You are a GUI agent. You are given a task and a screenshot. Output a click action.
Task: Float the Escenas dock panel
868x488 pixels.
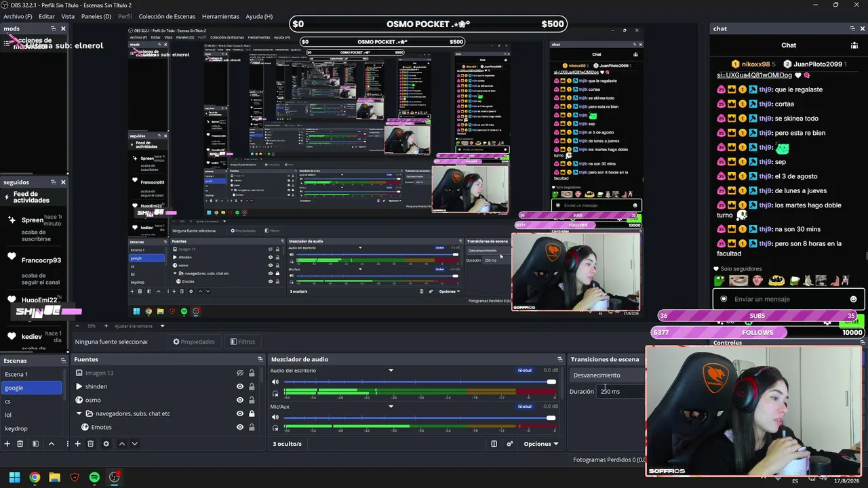pyautogui.click(x=63, y=361)
